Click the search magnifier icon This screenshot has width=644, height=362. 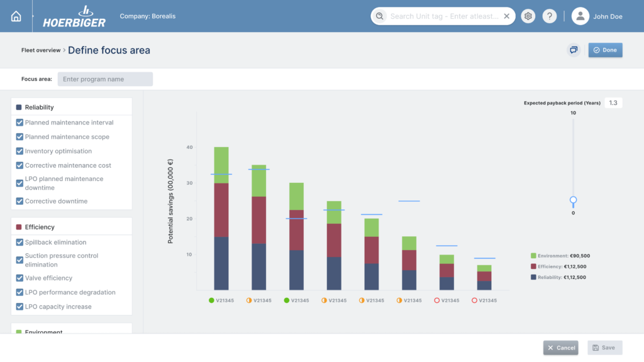380,16
